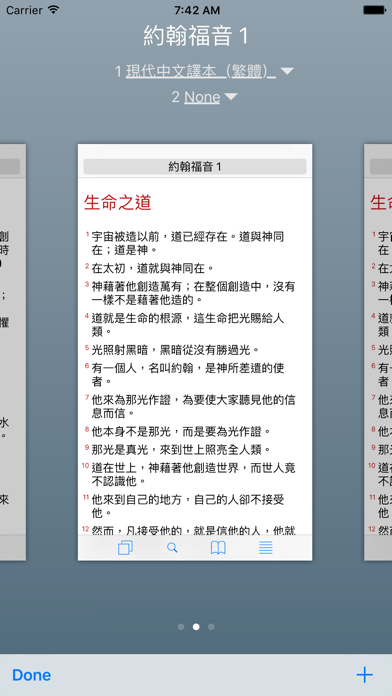The image size is (392, 696).
Task: Tap the Wi-Fi icon in the status bar
Action: tap(54, 9)
